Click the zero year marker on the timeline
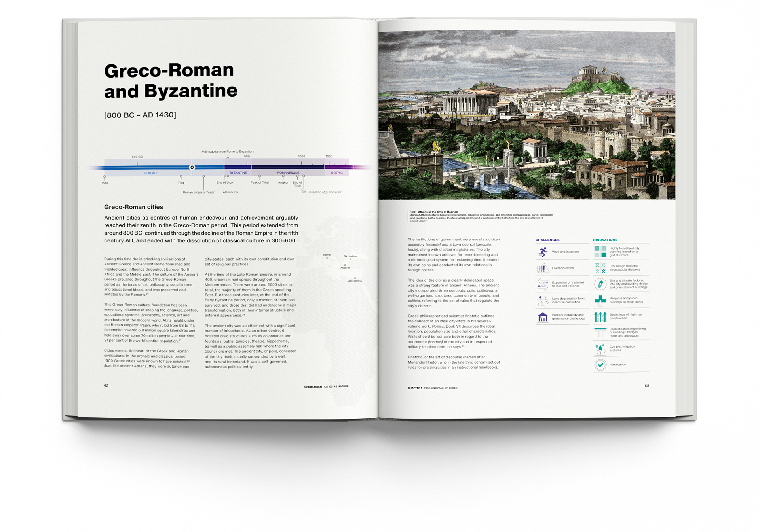The image size is (760, 532). [x=192, y=167]
